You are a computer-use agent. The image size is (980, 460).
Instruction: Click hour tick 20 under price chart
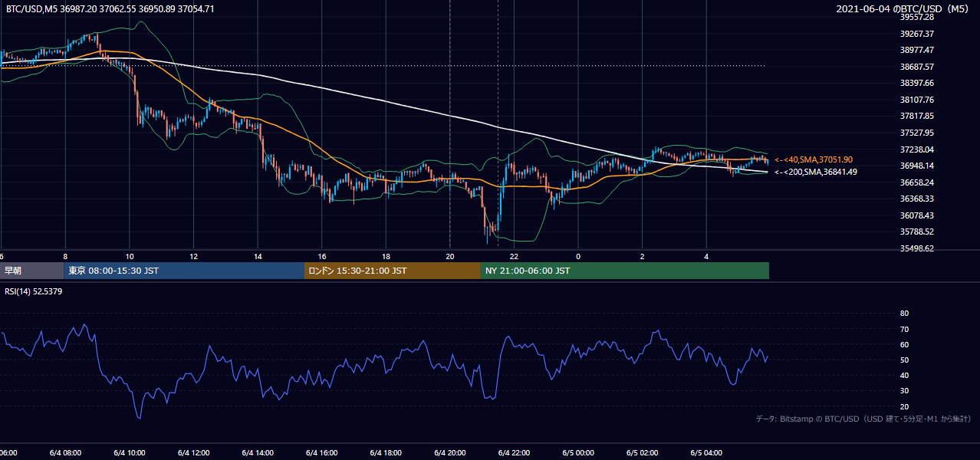(450, 257)
